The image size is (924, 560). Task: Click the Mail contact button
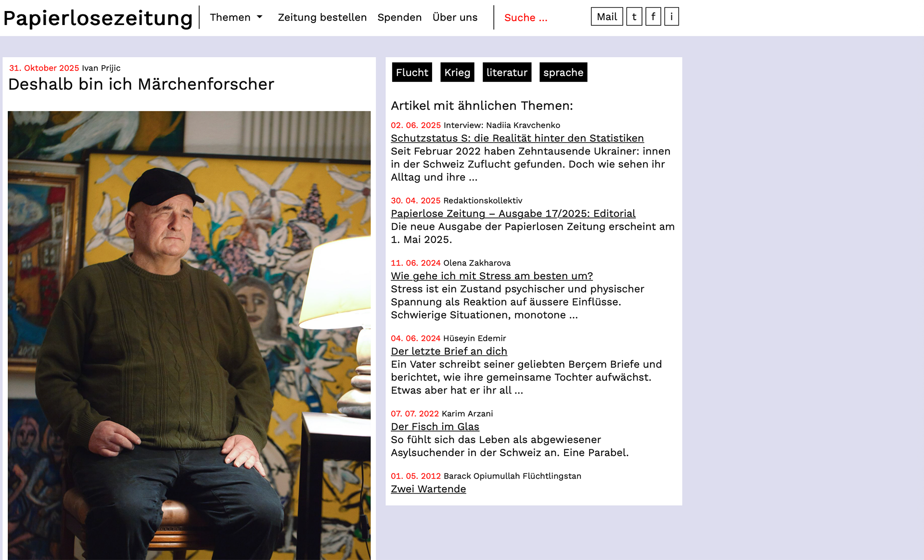pyautogui.click(x=606, y=17)
